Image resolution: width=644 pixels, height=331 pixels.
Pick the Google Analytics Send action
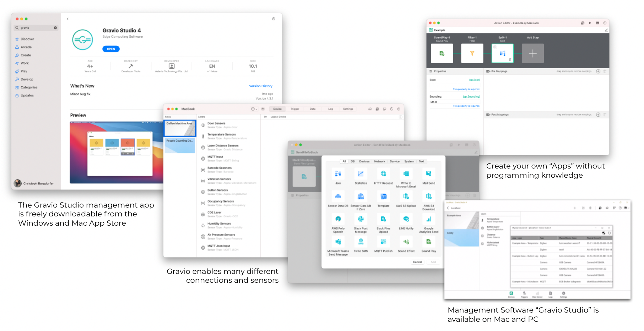(x=429, y=219)
